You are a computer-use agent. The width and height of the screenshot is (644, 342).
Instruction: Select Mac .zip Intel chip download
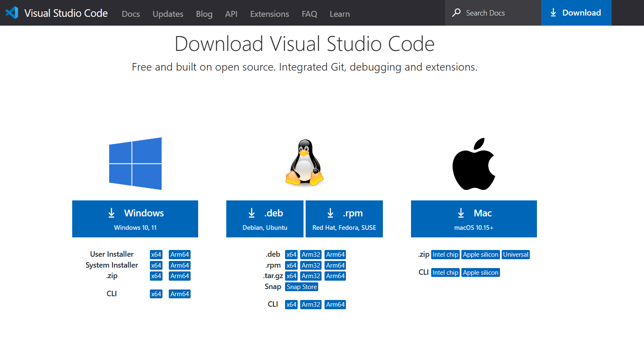coord(445,255)
